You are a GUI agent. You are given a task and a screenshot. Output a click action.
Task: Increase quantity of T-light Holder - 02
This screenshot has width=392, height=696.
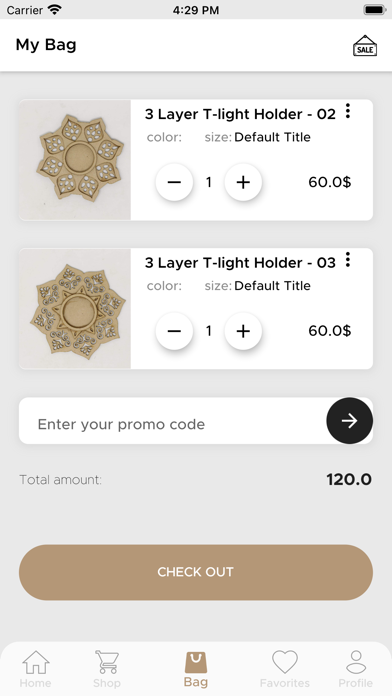pyautogui.click(x=243, y=182)
